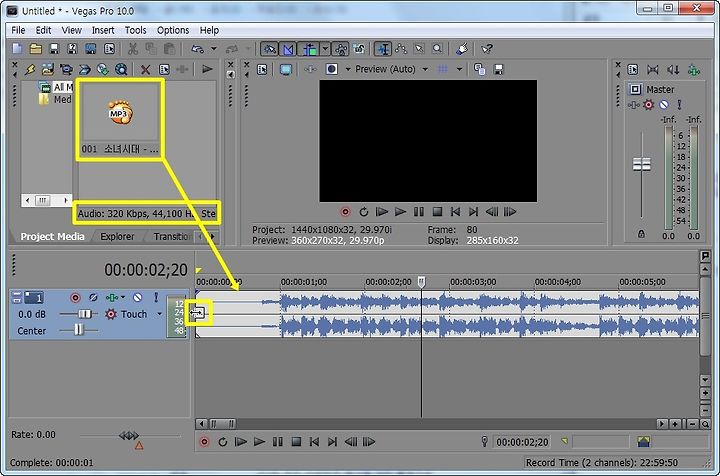Click the audio event waveform on track 1

[448, 314]
